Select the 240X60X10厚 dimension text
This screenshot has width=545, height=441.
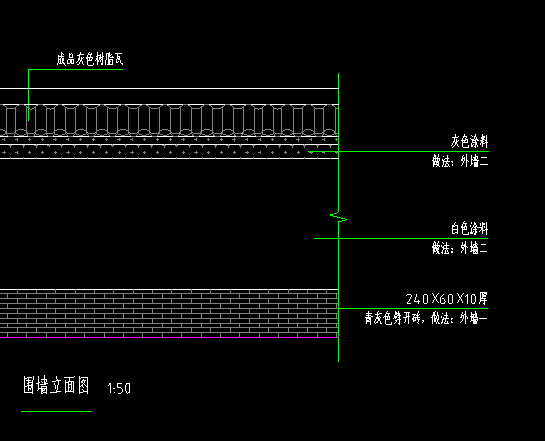[x=447, y=299]
